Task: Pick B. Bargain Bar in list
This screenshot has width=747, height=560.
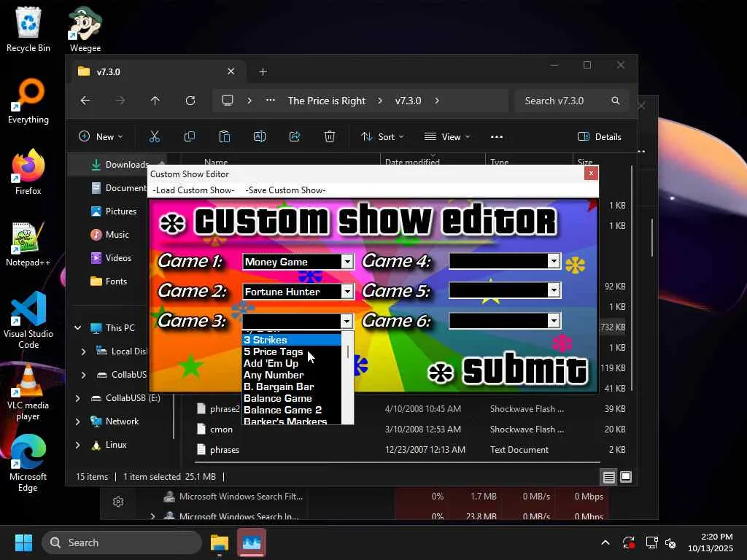Action: coord(292,386)
